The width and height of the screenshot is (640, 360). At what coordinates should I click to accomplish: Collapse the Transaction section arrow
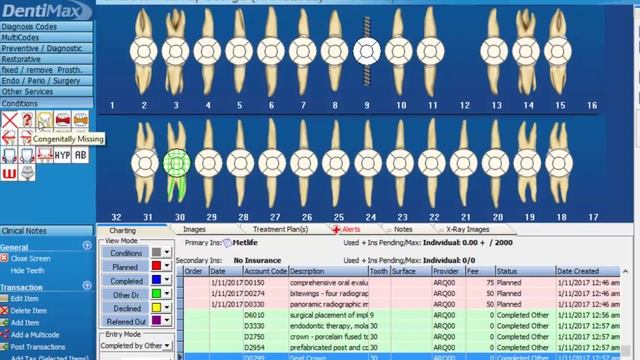87,285
